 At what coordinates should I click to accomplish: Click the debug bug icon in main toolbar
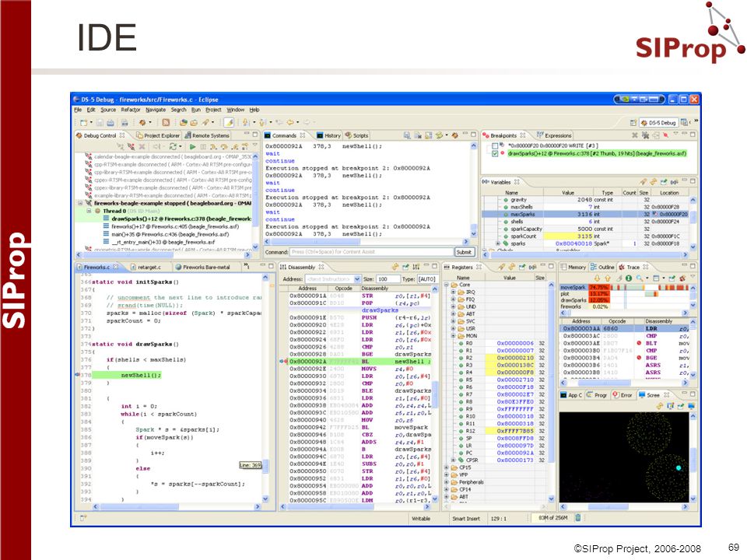pos(142,122)
